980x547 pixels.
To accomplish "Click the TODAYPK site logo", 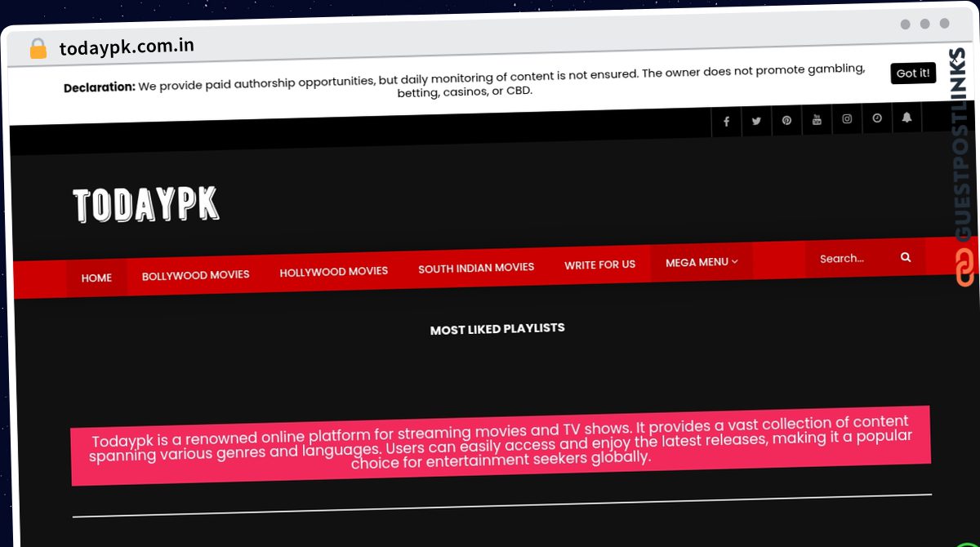I will [146, 206].
